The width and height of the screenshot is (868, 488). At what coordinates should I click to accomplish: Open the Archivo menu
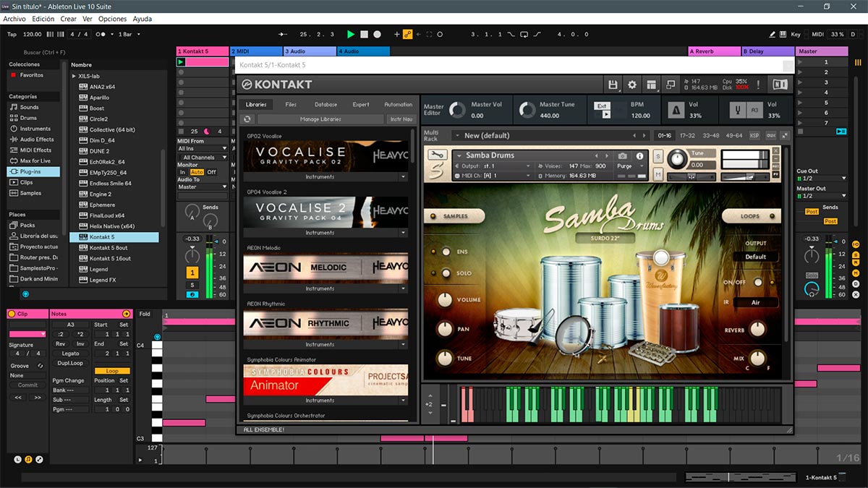[x=14, y=19]
